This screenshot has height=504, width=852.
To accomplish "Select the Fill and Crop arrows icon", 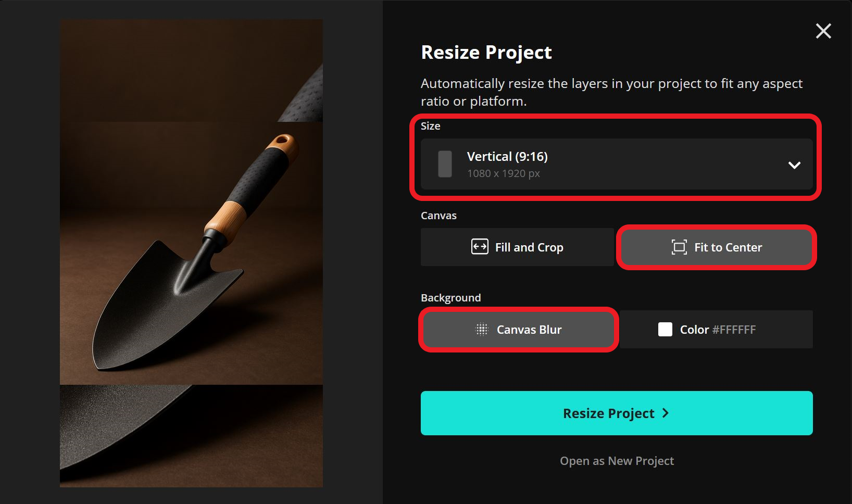I will (x=480, y=247).
